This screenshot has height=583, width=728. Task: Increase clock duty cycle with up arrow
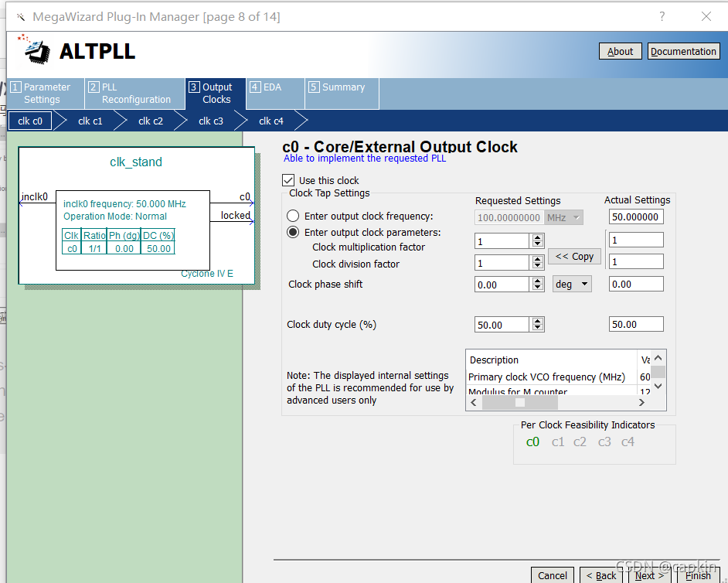[538, 321]
